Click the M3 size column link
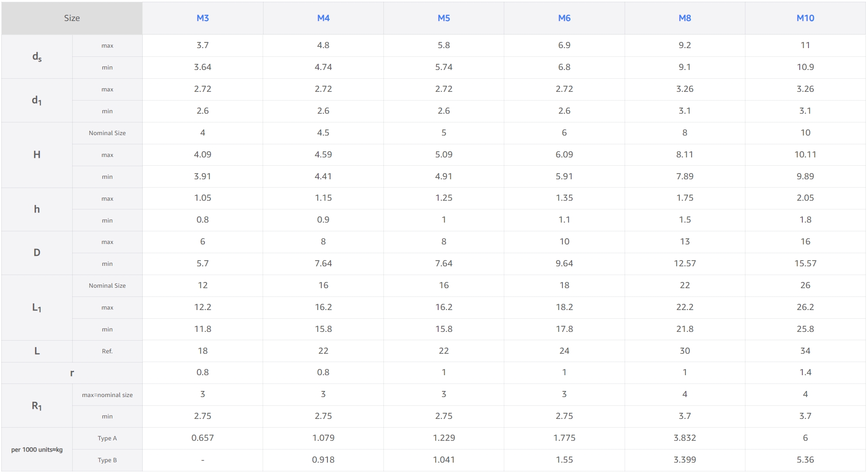The image size is (868, 474). point(203,18)
